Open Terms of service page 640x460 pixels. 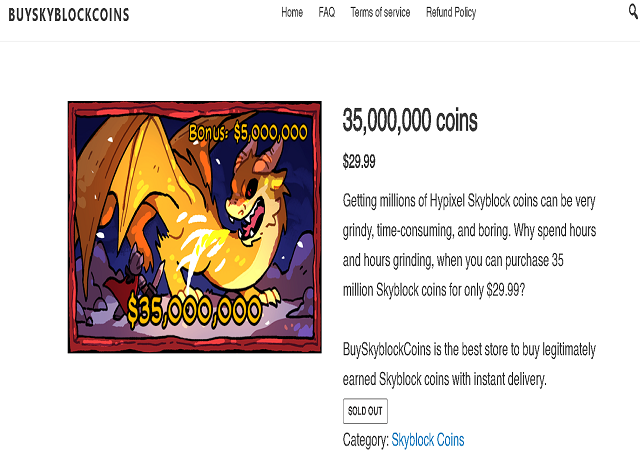pyautogui.click(x=380, y=13)
